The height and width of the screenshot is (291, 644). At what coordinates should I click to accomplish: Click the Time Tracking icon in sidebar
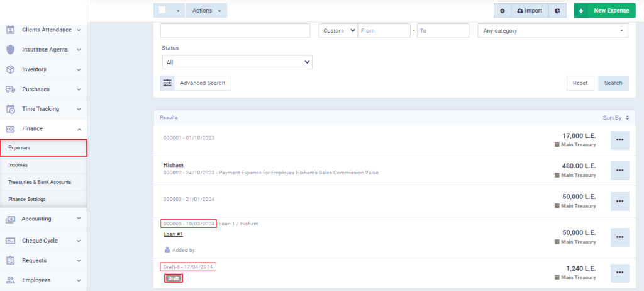(11, 109)
